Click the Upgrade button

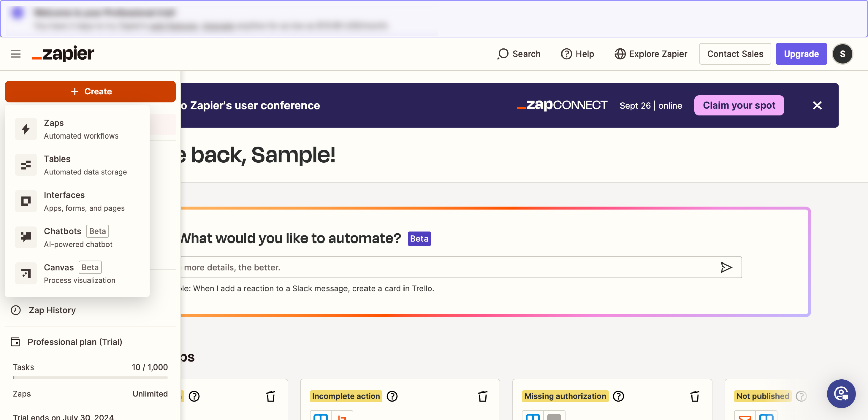(x=801, y=54)
